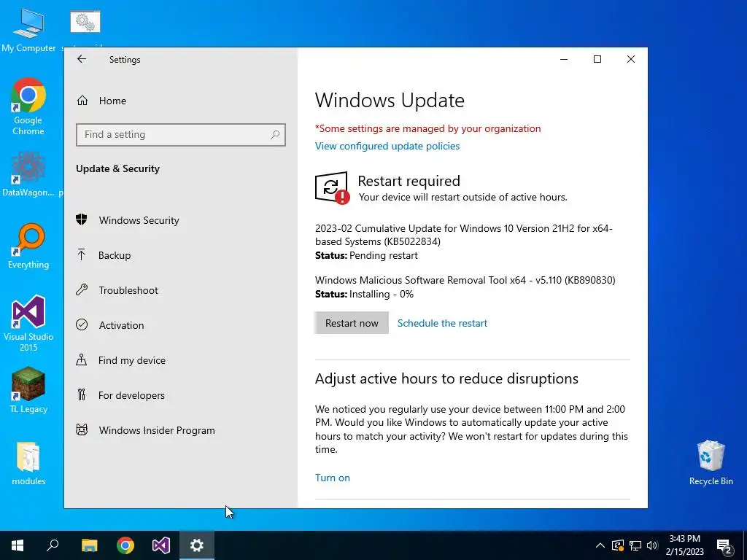The width and height of the screenshot is (747, 560).
Task: Click the Find my device person icon
Action: (82, 359)
